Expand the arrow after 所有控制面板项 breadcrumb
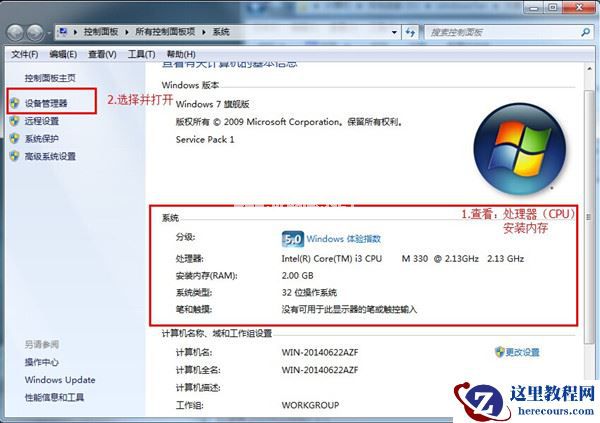 (204, 32)
